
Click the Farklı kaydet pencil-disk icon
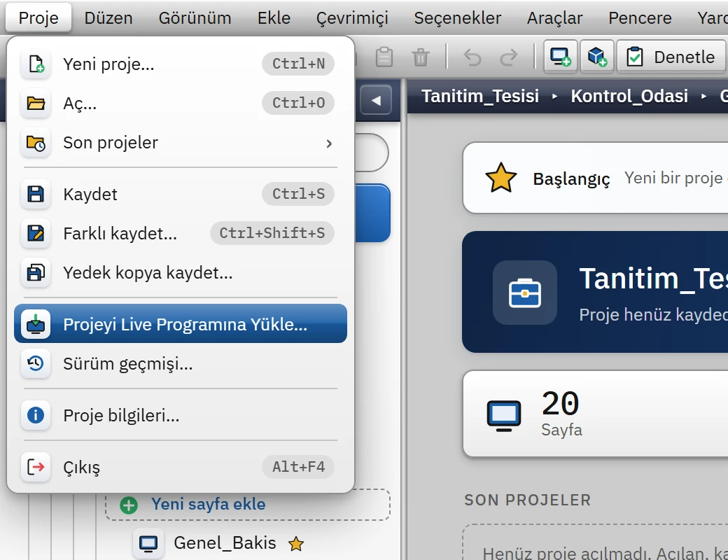pos(36,233)
